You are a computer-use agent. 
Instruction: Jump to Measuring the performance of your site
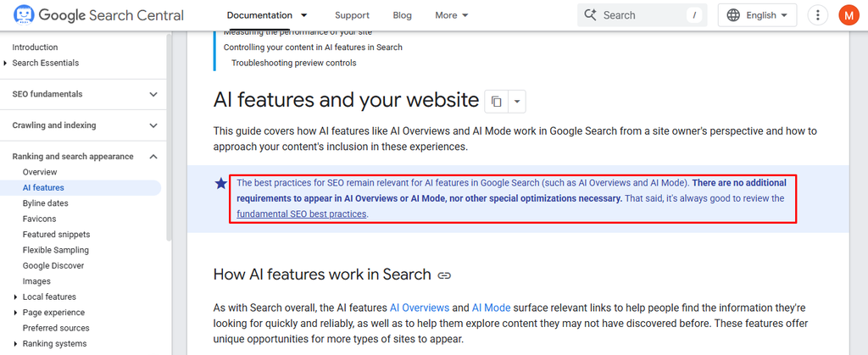coord(298,33)
